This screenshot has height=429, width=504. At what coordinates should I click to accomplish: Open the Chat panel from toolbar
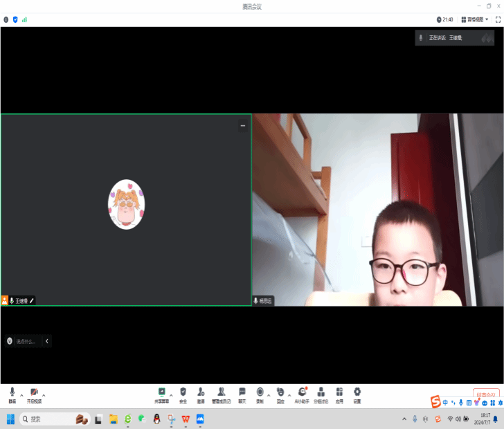(242, 394)
